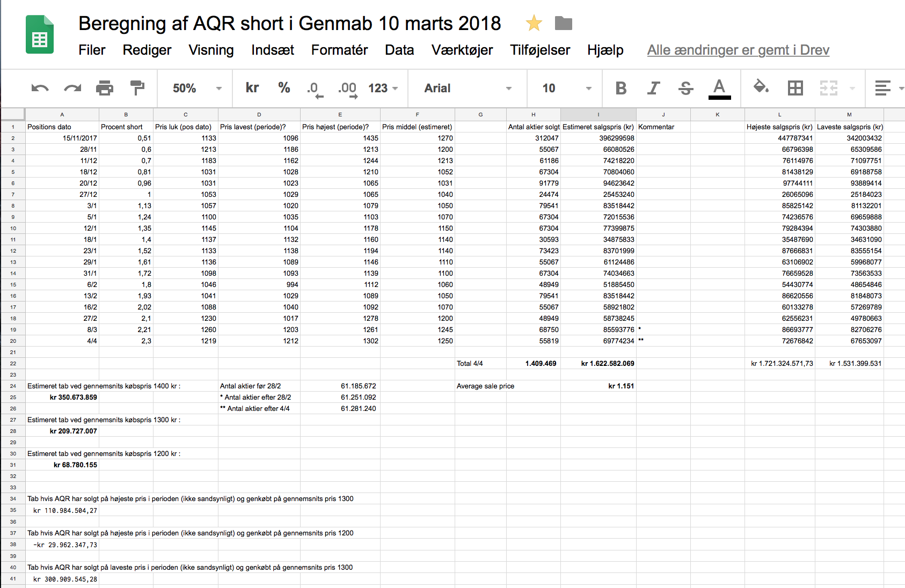Image resolution: width=905 pixels, height=588 pixels.
Task: Open the Værktøjer menu
Action: tap(462, 50)
